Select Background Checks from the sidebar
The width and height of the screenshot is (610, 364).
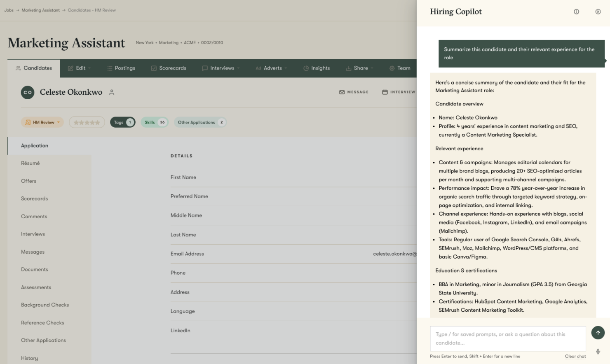pos(45,305)
